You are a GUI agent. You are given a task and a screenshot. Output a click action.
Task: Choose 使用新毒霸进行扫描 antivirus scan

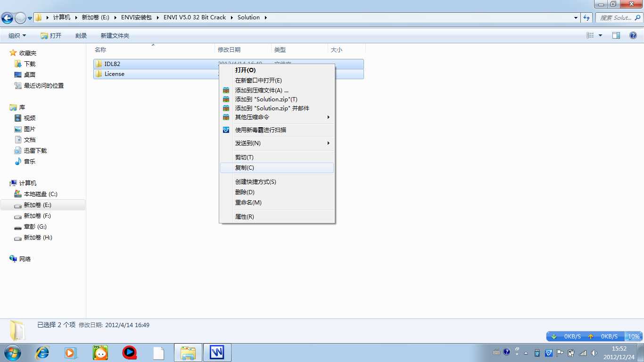277,130
